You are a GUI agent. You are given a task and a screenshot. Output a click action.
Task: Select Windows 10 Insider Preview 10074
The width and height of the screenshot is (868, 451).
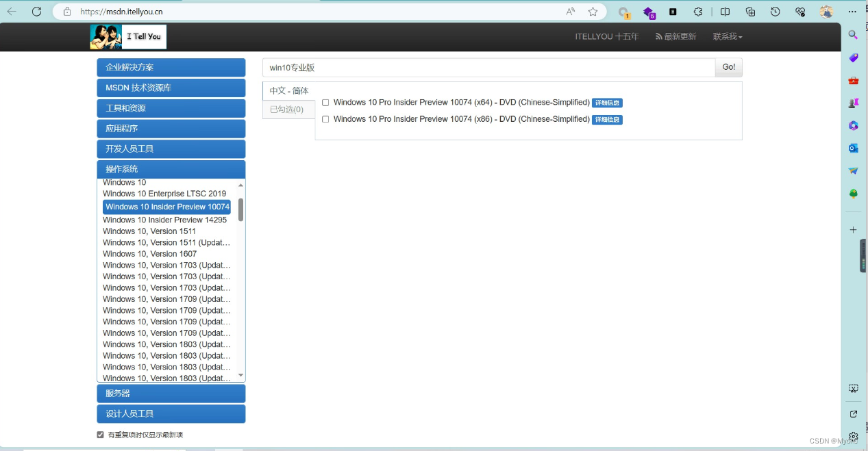tap(166, 207)
